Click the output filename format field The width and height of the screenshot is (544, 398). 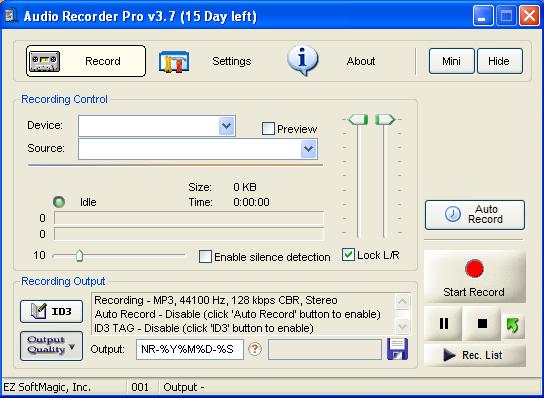(x=190, y=349)
